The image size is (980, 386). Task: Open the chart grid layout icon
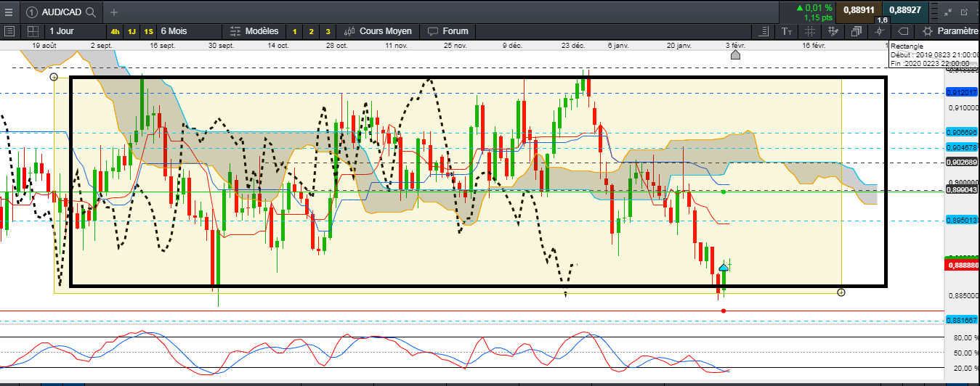coord(33,31)
